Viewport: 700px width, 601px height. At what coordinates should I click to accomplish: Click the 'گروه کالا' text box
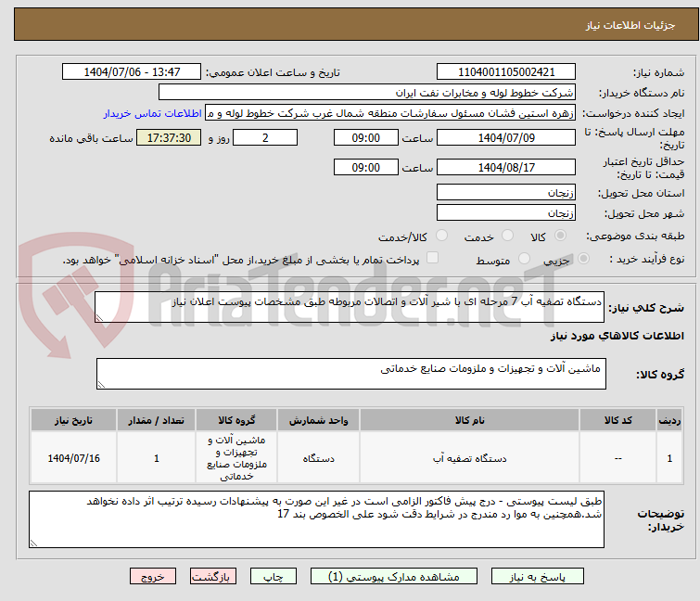click(x=351, y=374)
